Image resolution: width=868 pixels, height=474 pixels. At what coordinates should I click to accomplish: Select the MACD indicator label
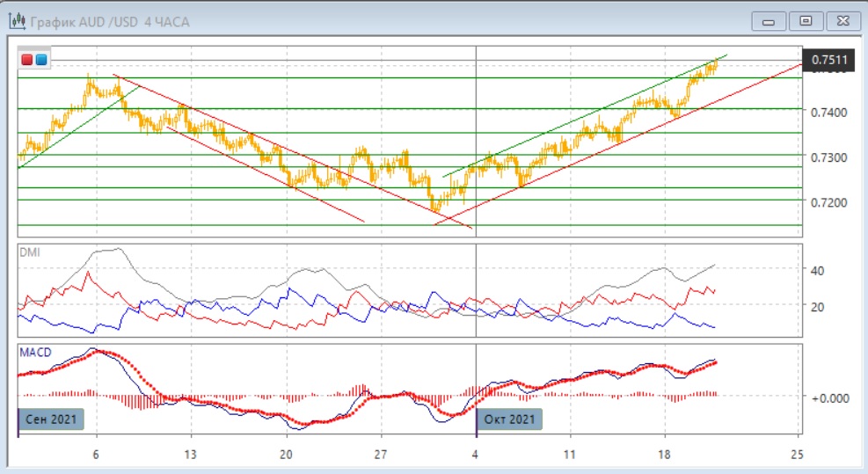tap(34, 352)
